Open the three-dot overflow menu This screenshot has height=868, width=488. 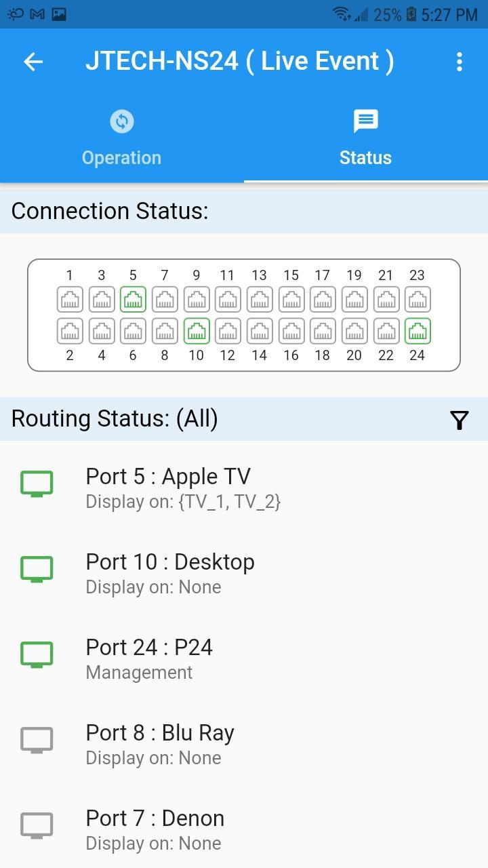tap(460, 62)
